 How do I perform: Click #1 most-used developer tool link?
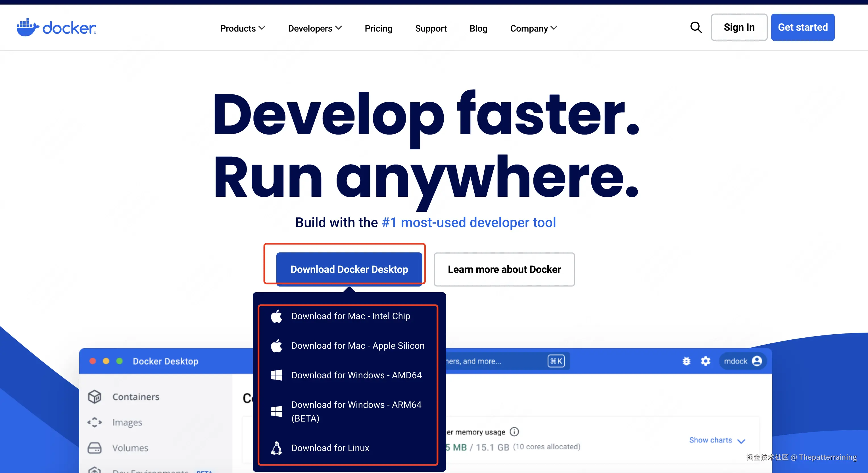click(469, 223)
